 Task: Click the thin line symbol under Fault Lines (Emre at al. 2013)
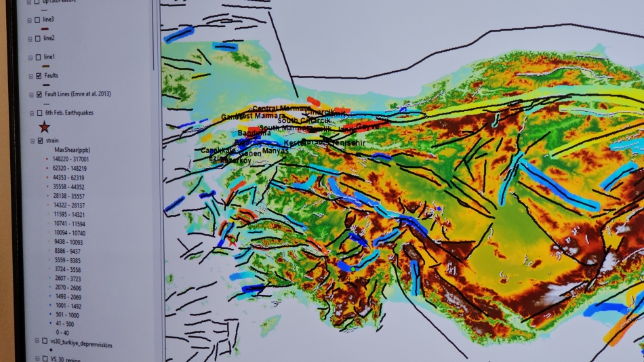coord(46,104)
